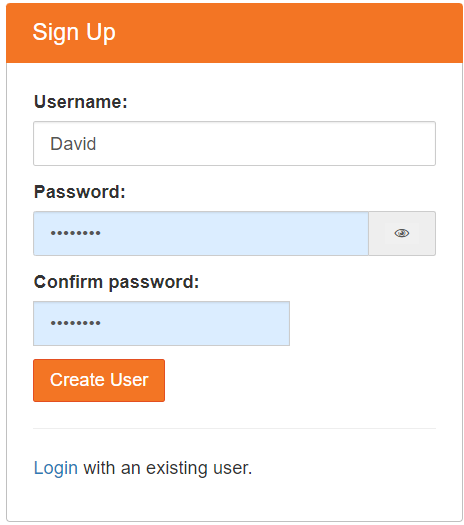Click the Sign Up heading text
This screenshot has height=525, width=464.
[74, 32]
